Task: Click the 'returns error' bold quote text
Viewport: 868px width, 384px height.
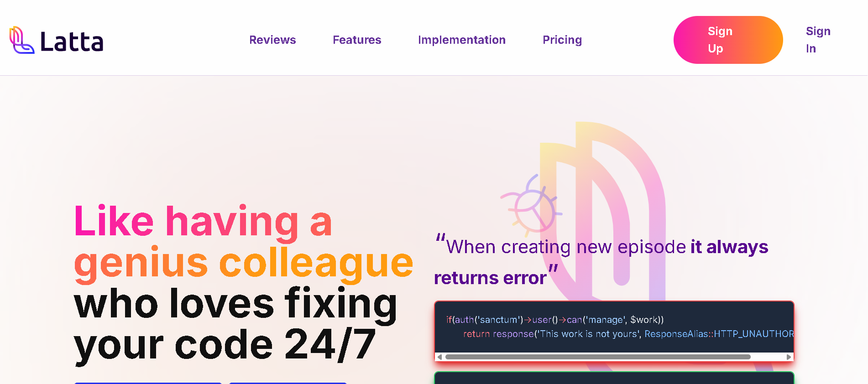Action: [490, 278]
